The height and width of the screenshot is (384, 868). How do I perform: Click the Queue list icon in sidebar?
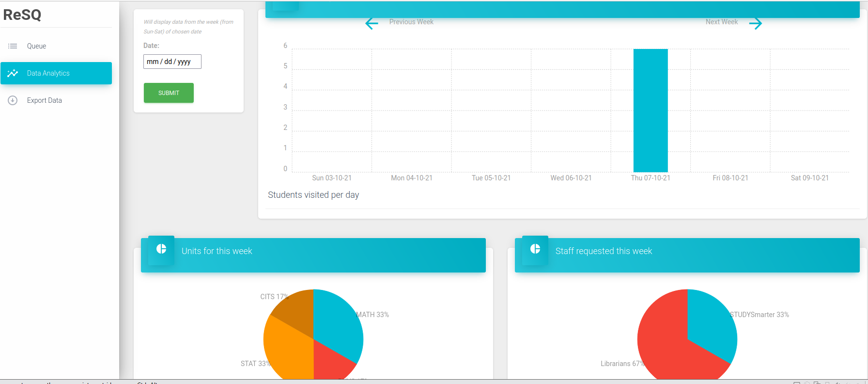(x=13, y=46)
